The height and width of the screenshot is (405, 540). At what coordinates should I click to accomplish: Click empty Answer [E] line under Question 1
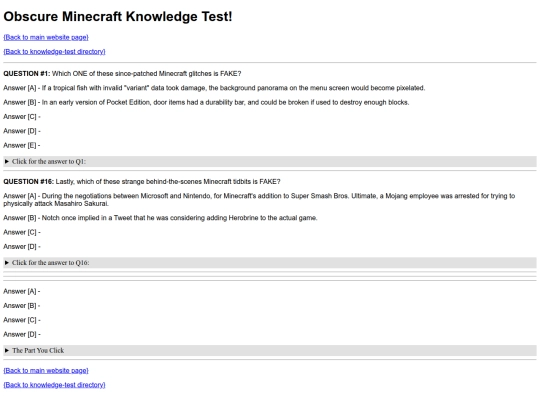coord(22,146)
